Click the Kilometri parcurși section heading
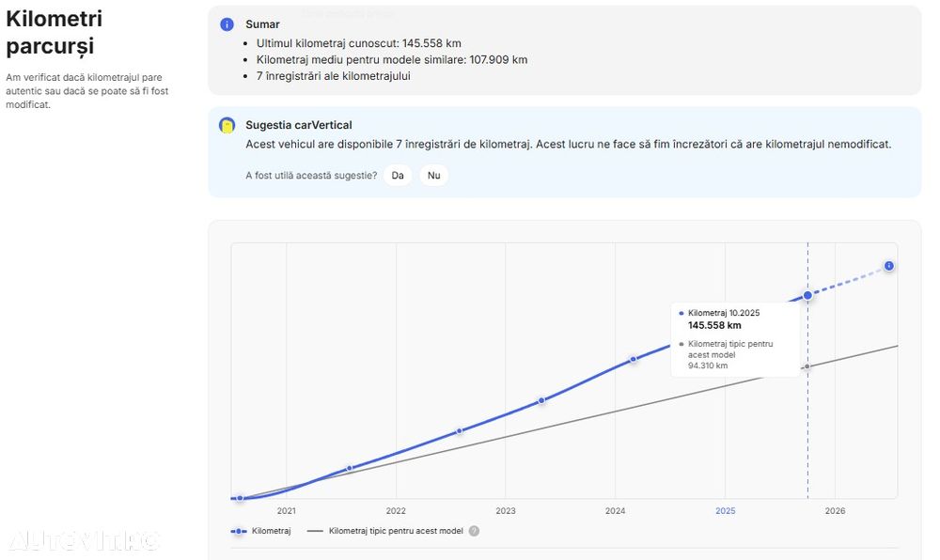 click(x=54, y=32)
